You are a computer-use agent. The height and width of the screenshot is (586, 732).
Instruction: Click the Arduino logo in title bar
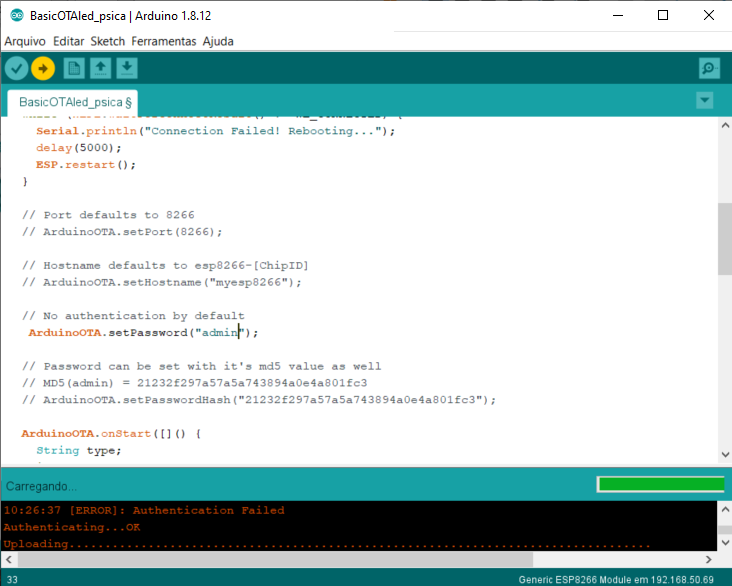pyautogui.click(x=17, y=15)
